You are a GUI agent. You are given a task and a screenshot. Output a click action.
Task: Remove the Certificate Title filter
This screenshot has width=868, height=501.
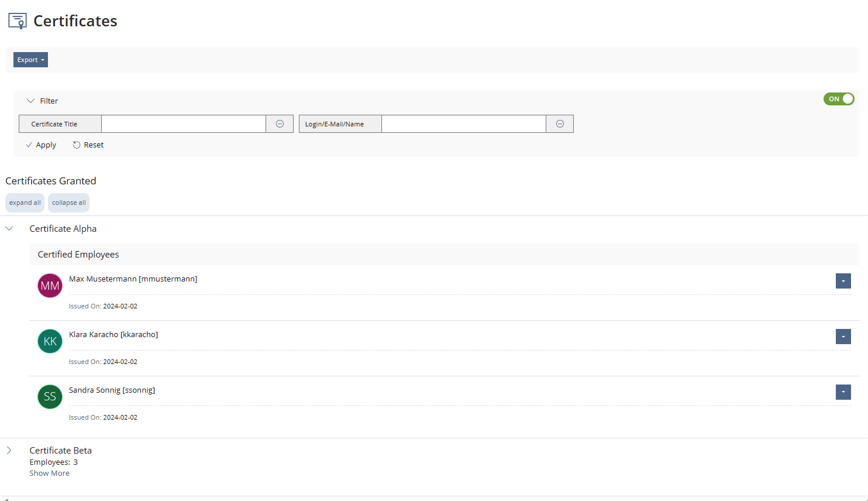click(x=280, y=124)
